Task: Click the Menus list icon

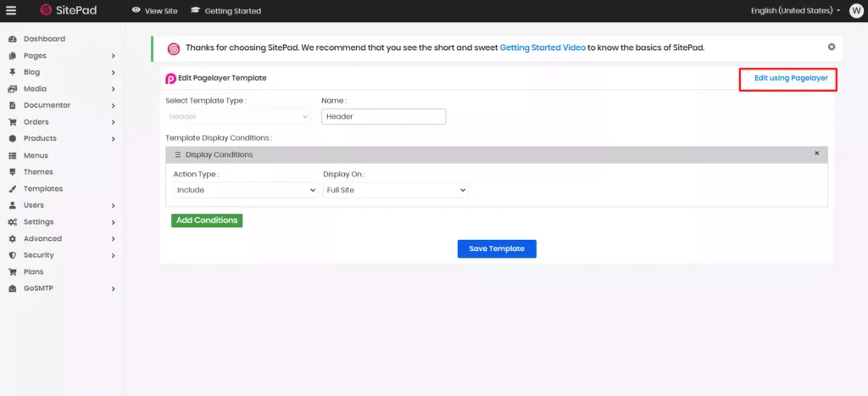Action: click(12, 156)
